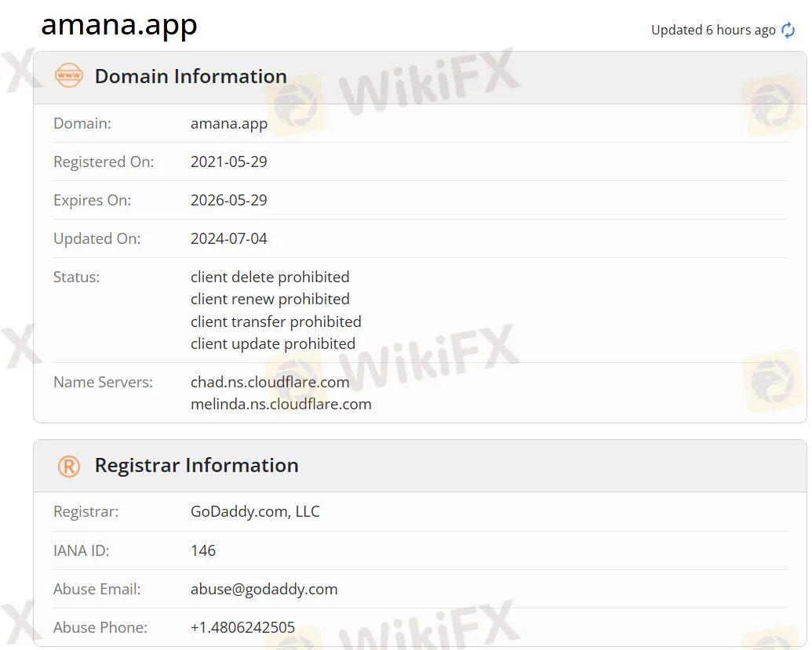Select abuse phone +1.4806242505

(243, 627)
